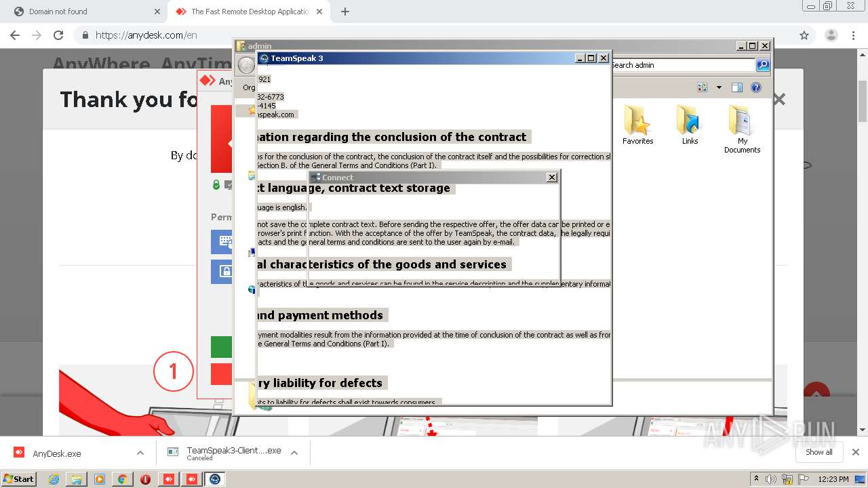Switch to Chrome in the taskbar
The height and width of the screenshot is (488, 868).
[122, 479]
